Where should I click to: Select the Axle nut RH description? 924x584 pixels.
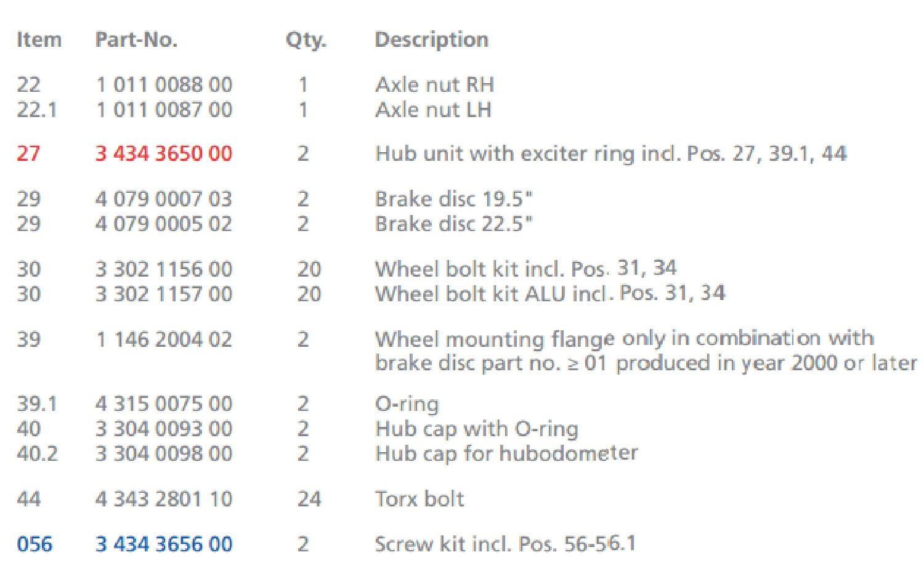coord(434,84)
